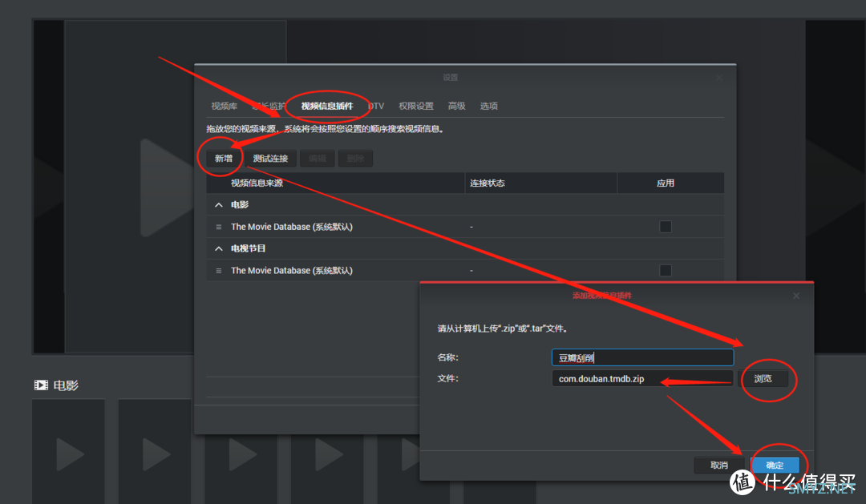The image size is (866, 504).
Task: Enable the 应用 checkbox for 电视节目 Movie Database
Action: click(666, 271)
